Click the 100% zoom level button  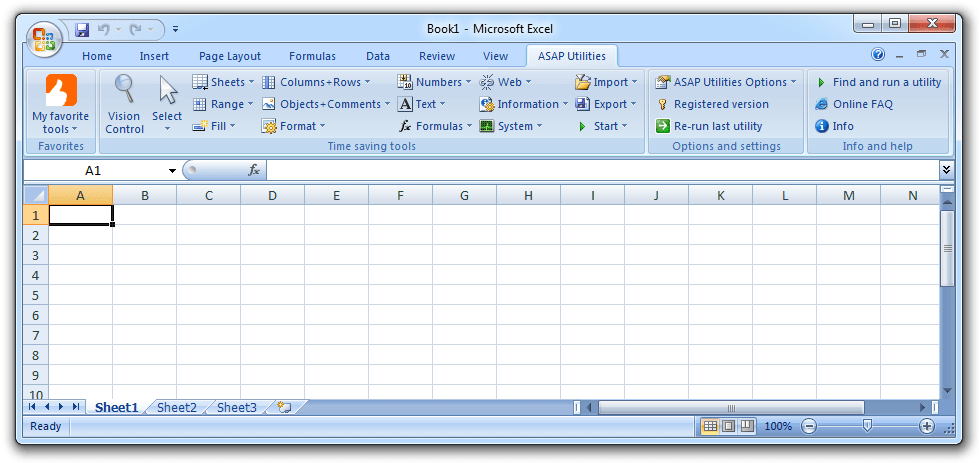click(x=778, y=426)
